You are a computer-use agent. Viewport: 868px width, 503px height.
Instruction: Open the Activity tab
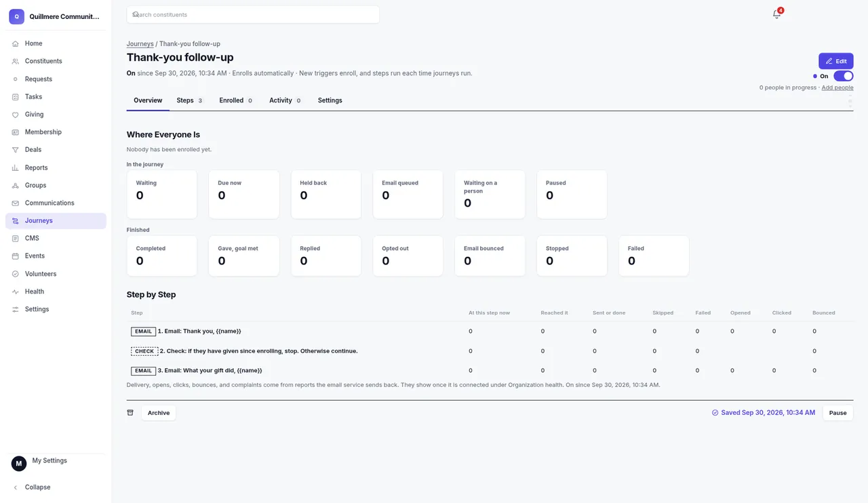[x=285, y=100]
